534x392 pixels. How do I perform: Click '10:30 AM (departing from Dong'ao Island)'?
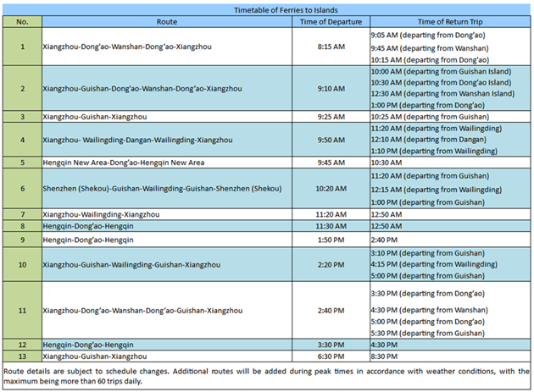(x=441, y=82)
